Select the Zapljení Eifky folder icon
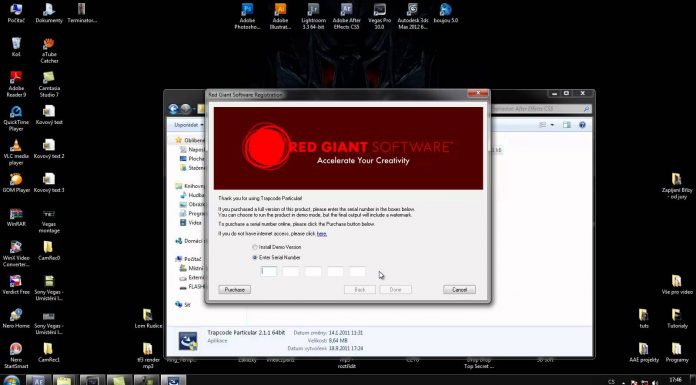 click(676, 186)
